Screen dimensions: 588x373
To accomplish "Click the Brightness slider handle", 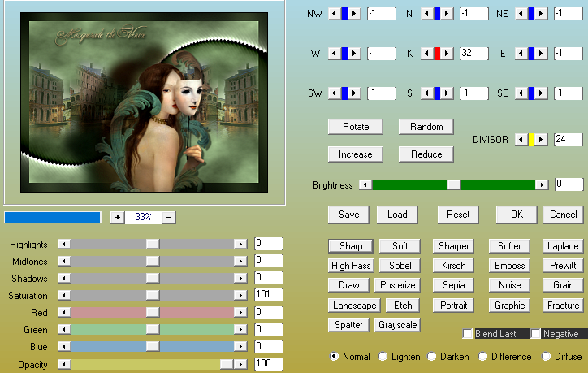I will (x=454, y=184).
